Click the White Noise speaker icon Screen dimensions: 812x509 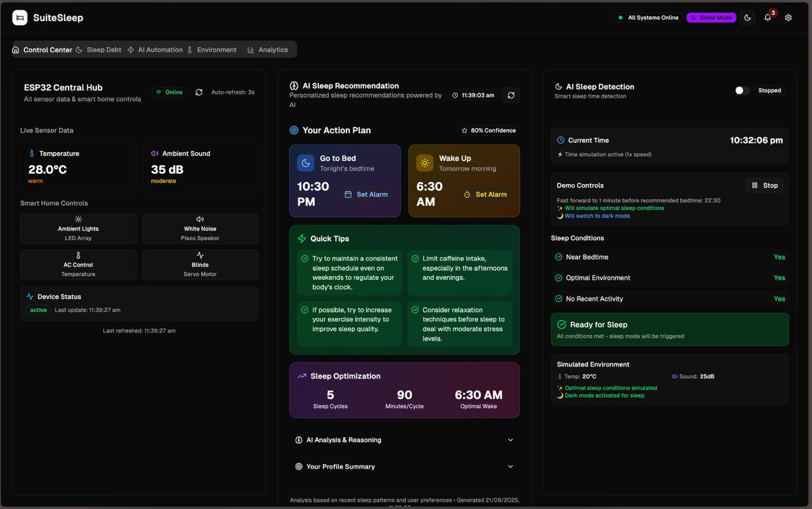(x=200, y=219)
